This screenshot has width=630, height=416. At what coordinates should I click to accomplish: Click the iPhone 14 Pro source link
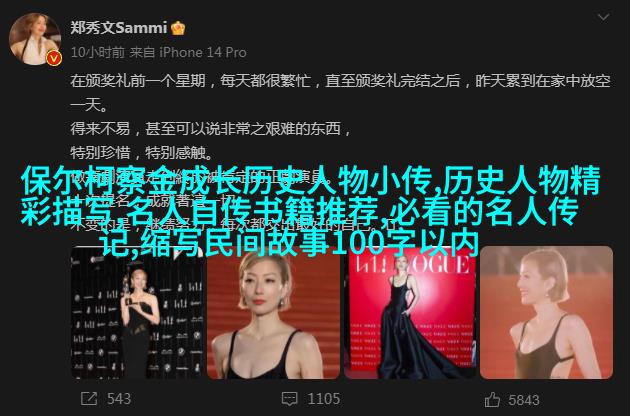pyautogui.click(x=203, y=52)
